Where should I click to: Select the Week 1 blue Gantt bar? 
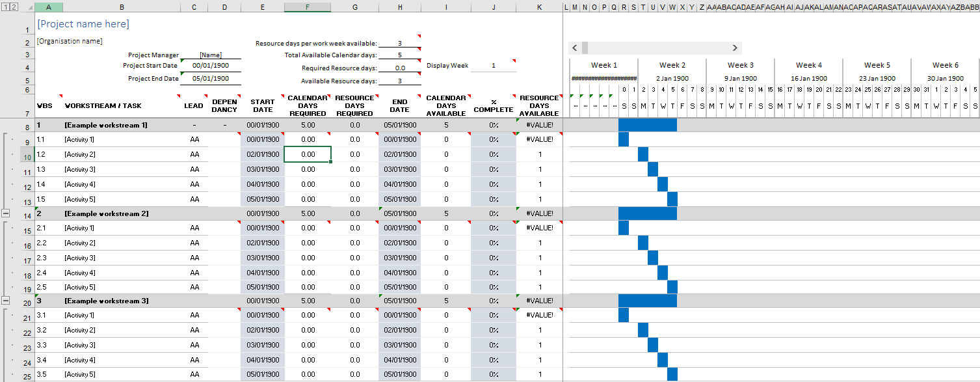[647, 124]
